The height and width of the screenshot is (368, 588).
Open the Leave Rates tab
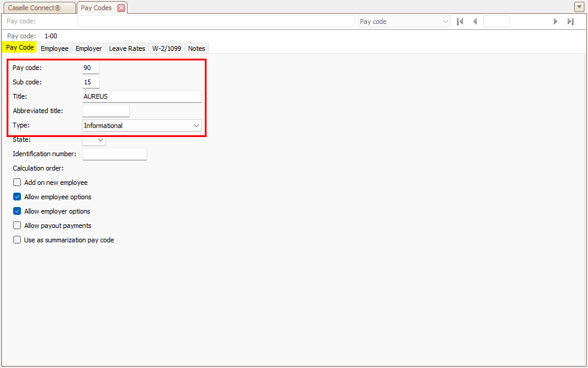127,48
